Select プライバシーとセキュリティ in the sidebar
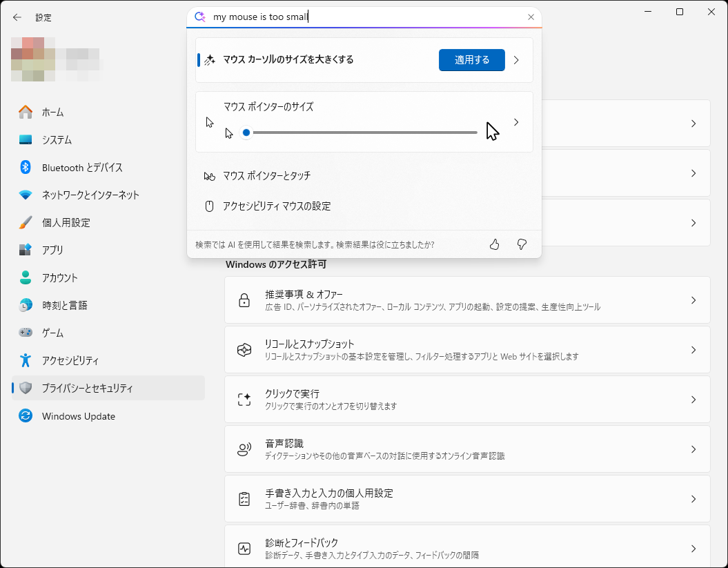This screenshot has height=568, width=728. click(25, 388)
